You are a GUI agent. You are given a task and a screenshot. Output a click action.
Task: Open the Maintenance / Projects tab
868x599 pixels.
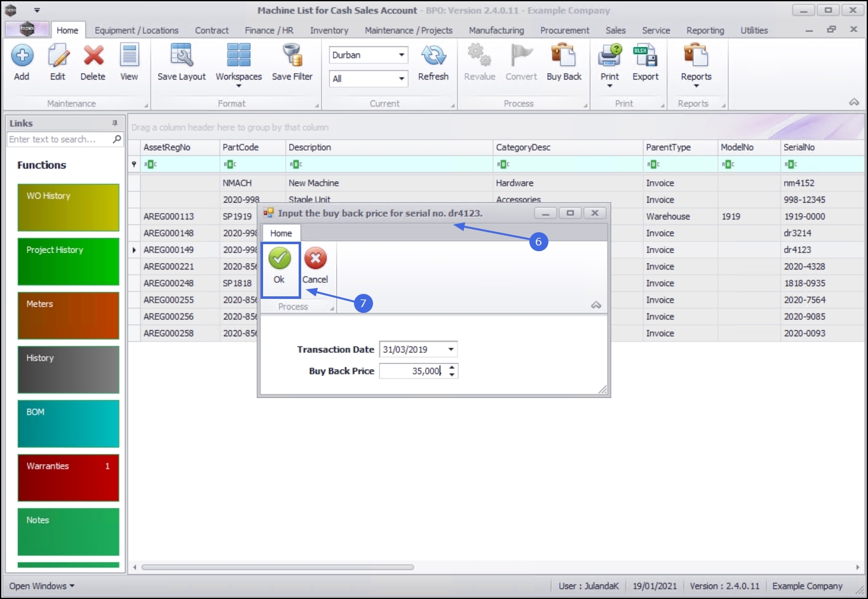(x=409, y=30)
